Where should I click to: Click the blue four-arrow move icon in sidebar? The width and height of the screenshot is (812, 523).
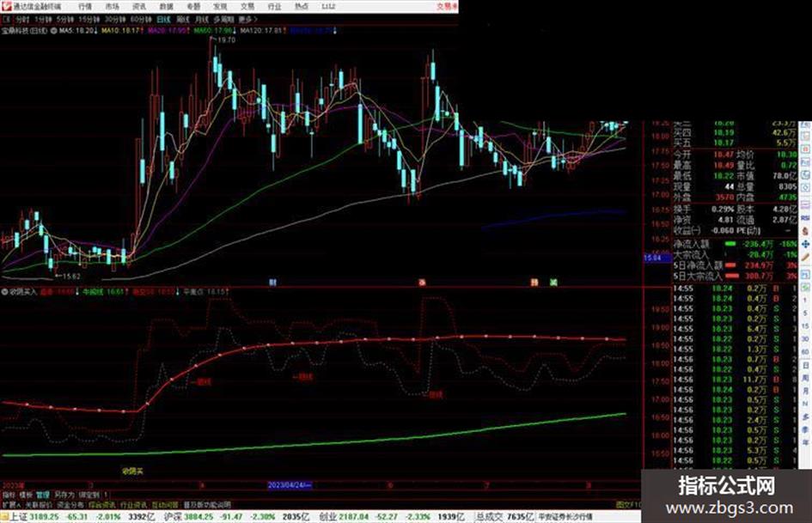tap(805, 244)
